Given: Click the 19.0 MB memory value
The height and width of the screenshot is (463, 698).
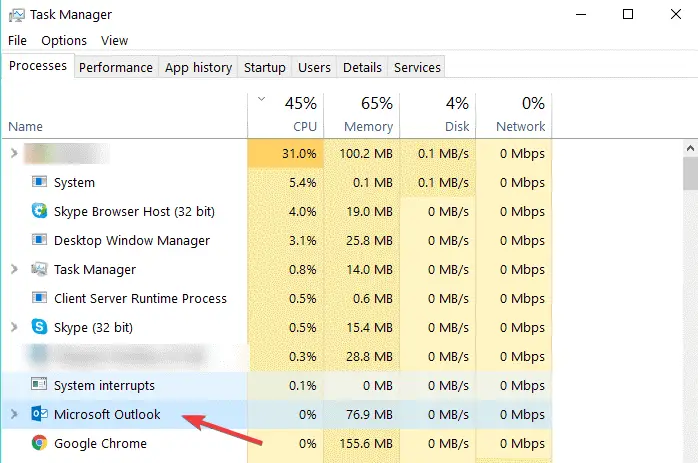Looking at the screenshot, I should [x=369, y=211].
